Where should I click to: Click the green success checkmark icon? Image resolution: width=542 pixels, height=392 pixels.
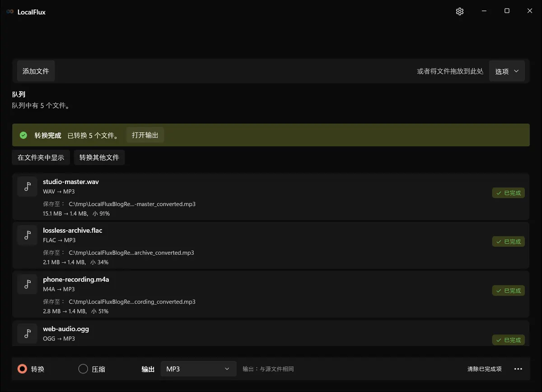[23, 135]
